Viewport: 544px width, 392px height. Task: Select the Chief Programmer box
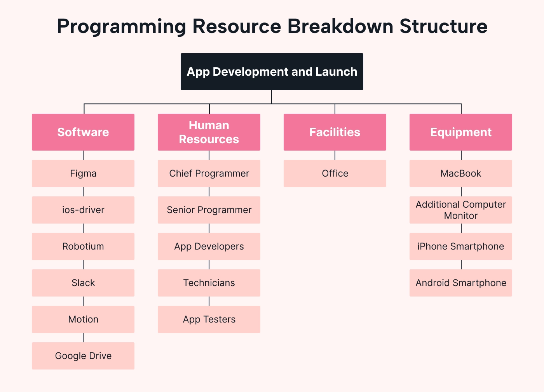(x=209, y=173)
